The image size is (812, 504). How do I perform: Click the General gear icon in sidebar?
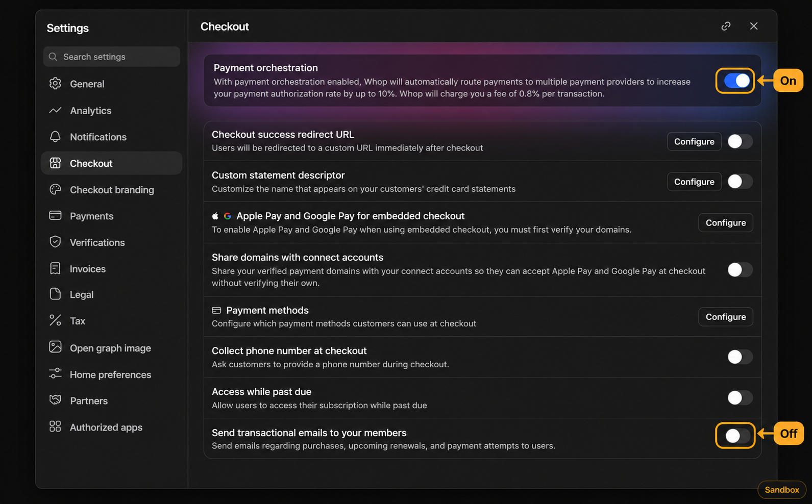pyautogui.click(x=55, y=83)
